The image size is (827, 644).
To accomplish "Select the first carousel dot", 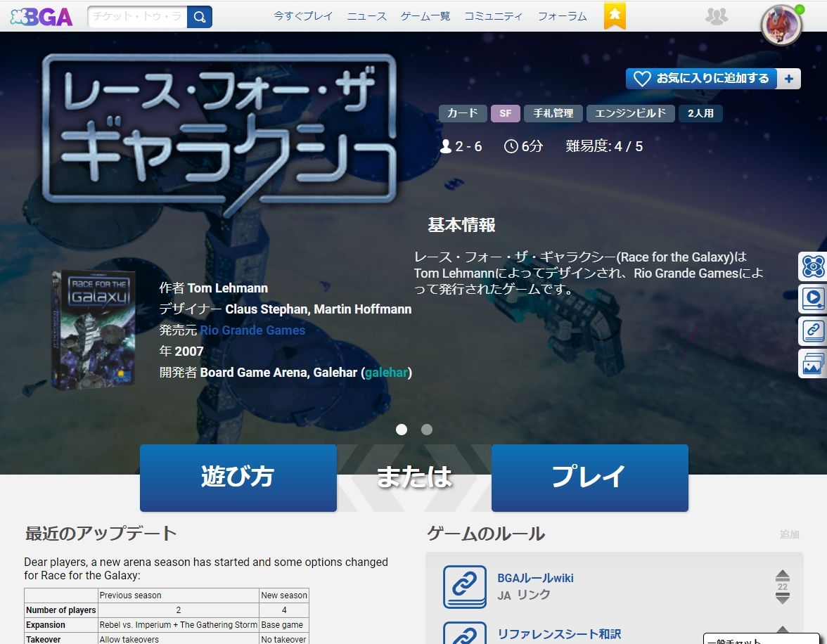I will point(402,430).
